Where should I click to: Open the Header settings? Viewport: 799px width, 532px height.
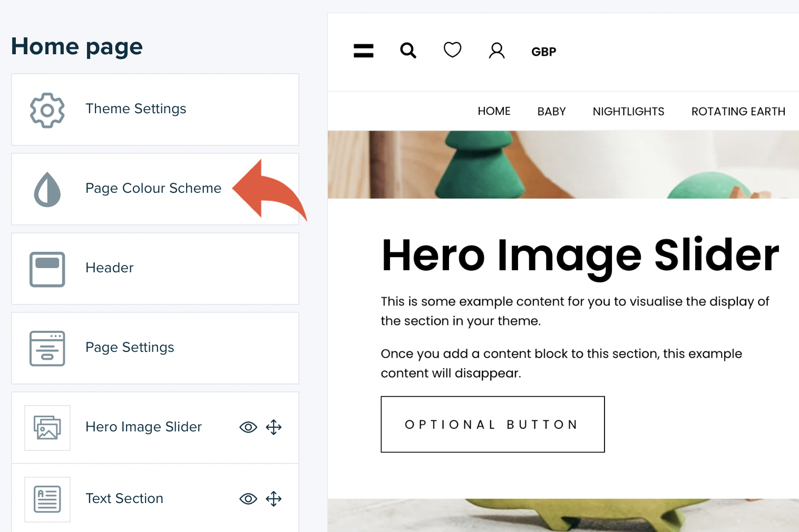click(x=155, y=269)
